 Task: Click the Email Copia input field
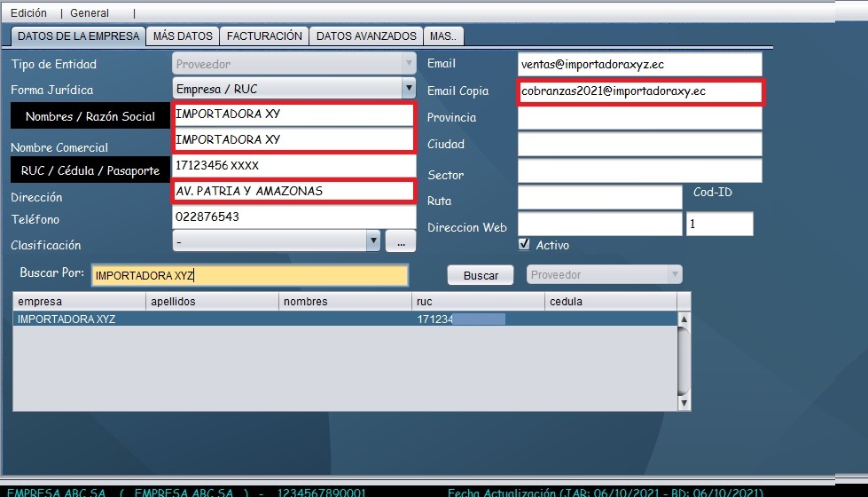click(x=639, y=91)
